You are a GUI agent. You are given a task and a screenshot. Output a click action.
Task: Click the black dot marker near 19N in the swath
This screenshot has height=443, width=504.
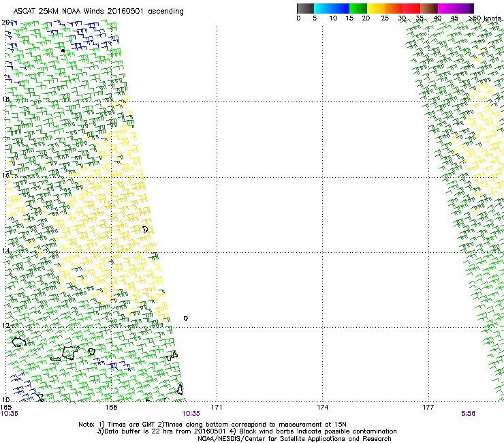coord(63,50)
